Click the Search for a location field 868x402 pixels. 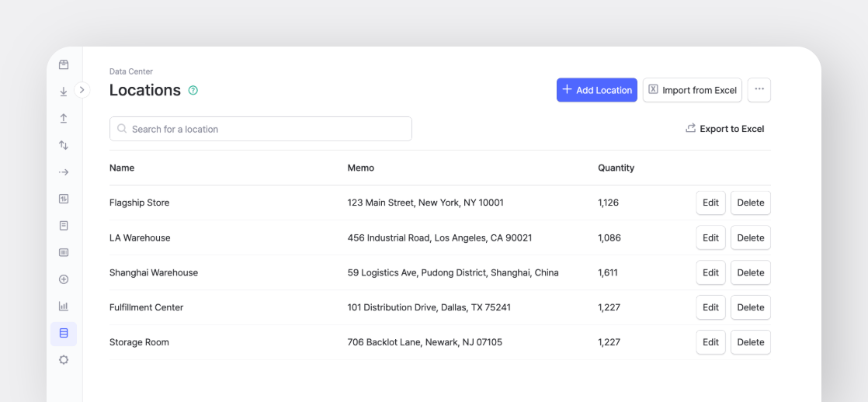(261, 129)
